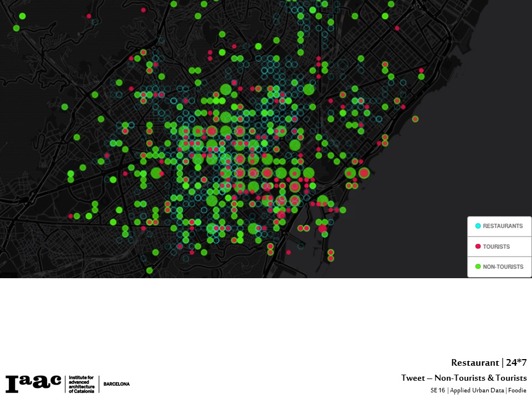Viewport: 532px width, 399px height.
Task: Click the 'Institute for advanced architecture of Catalonia' text
Action: tap(81, 383)
